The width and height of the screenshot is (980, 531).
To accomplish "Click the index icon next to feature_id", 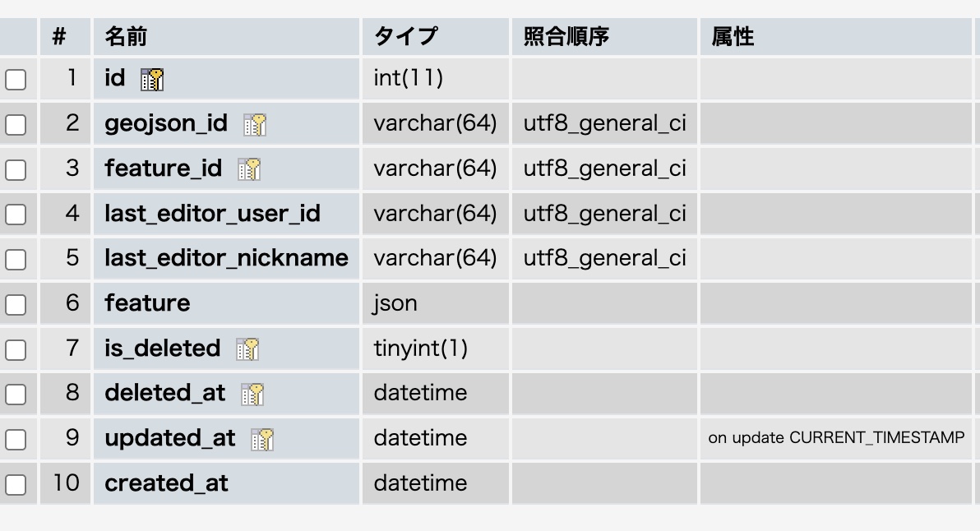I will (249, 169).
